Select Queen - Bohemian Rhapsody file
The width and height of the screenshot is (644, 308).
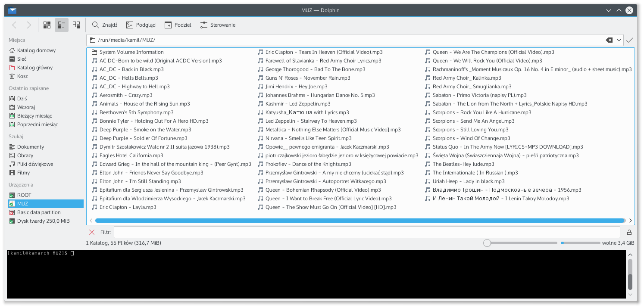[319, 190]
